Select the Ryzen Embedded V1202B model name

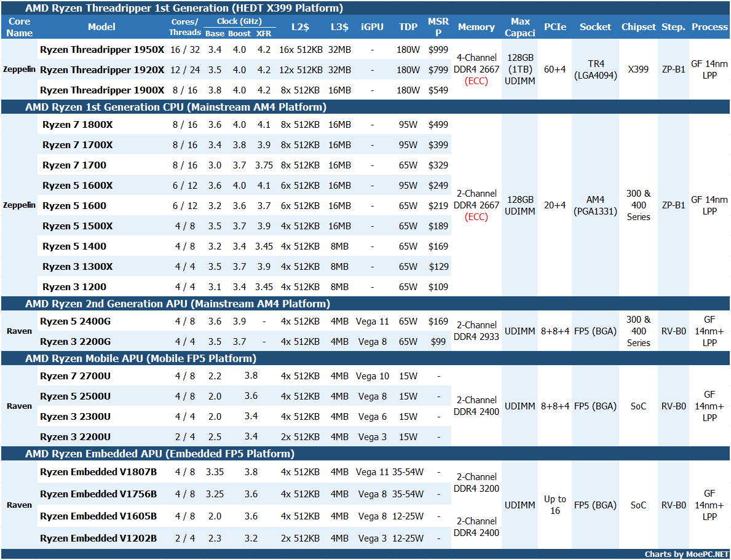click(x=98, y=538)
